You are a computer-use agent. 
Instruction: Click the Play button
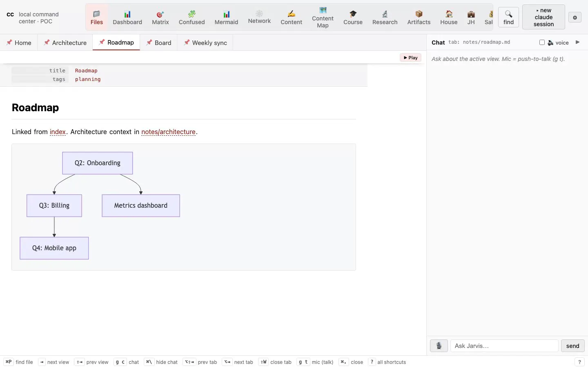pyautogui.click(x=410, y=58)
